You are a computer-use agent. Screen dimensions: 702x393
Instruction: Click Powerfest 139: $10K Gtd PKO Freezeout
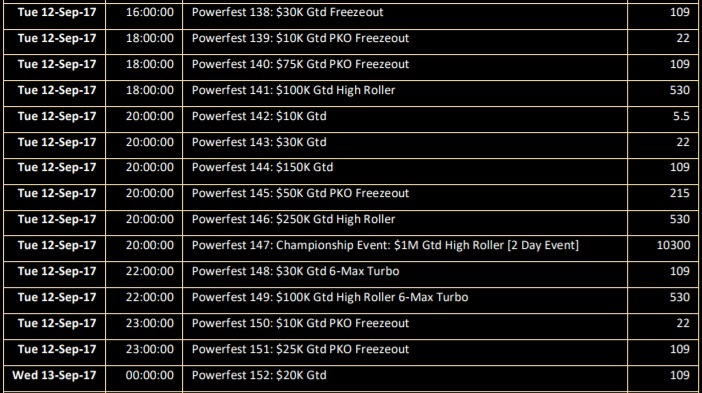pyautogui.click(x=300, y=38)
